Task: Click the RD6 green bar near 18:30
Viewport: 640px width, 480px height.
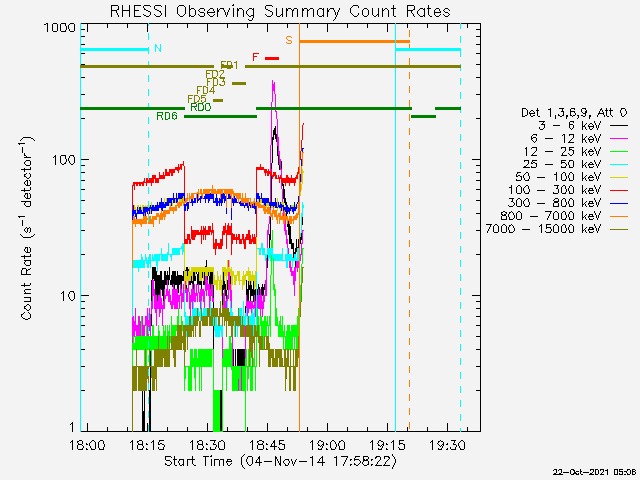Action: click(x=220, y=117)
